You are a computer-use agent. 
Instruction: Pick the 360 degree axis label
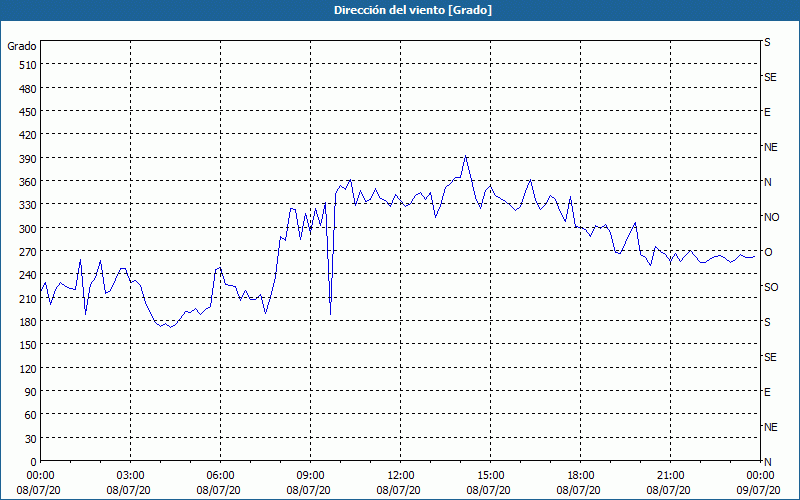click(29, 182)
